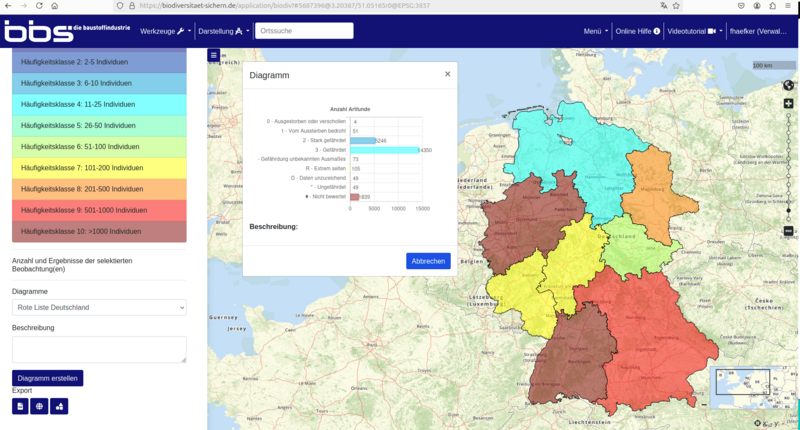Close the Diagramm dialog with X

coord(447,74)
